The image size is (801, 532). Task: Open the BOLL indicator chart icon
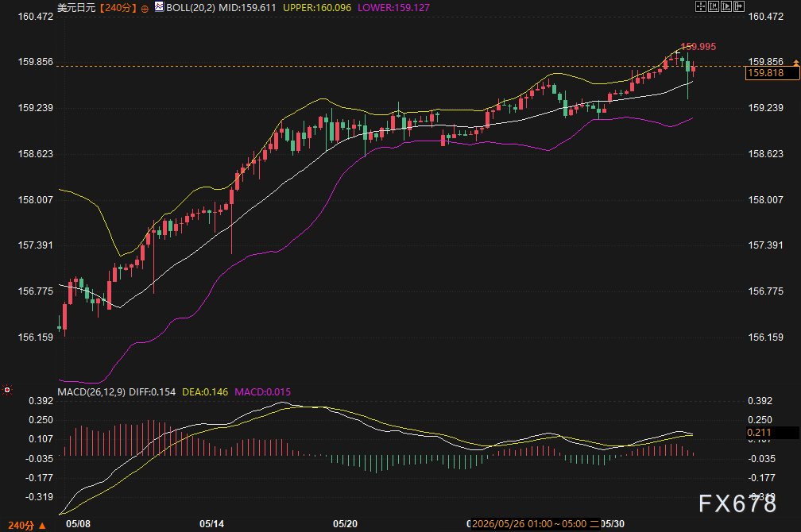point(160,6)
